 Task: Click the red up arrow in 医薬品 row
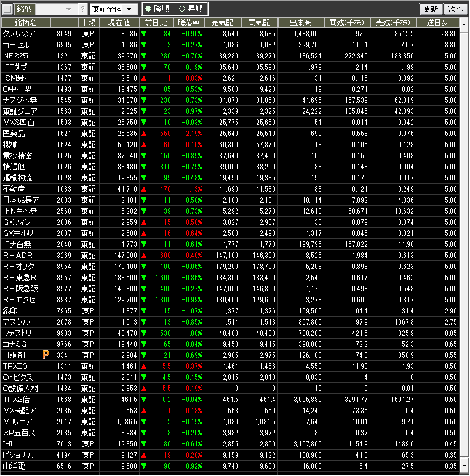[x=144, y=134]
